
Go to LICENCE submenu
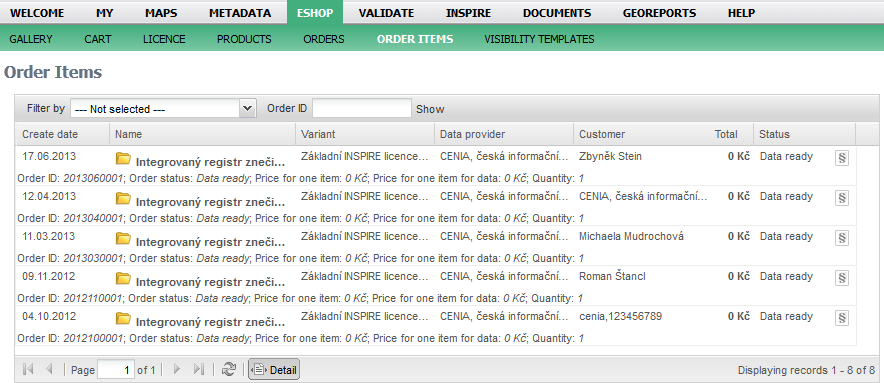164,39
